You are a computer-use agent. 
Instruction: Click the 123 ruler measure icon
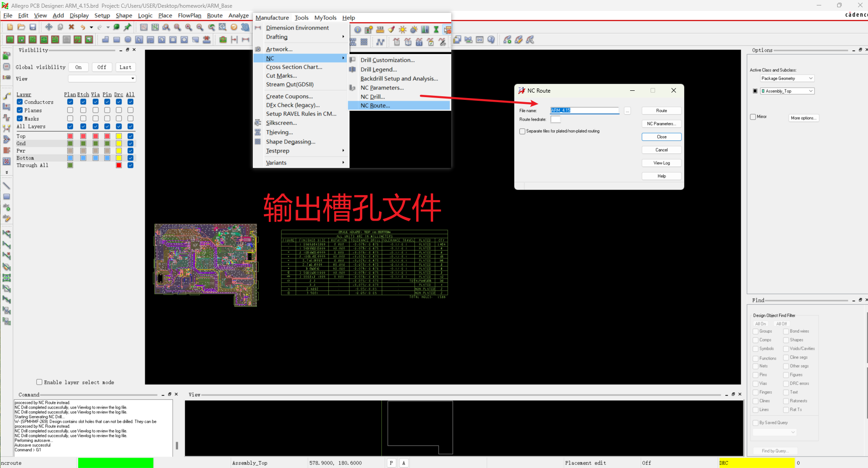click(x=380, y=30)
